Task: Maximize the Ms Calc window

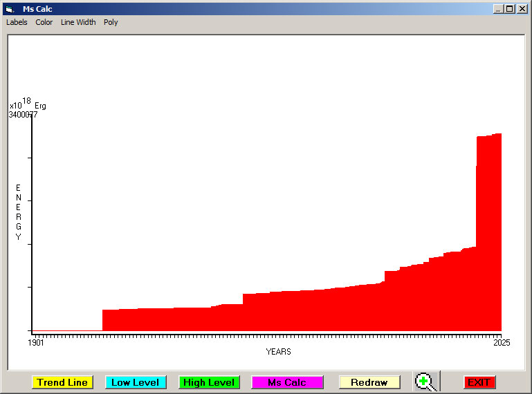Action: [510, 9]
